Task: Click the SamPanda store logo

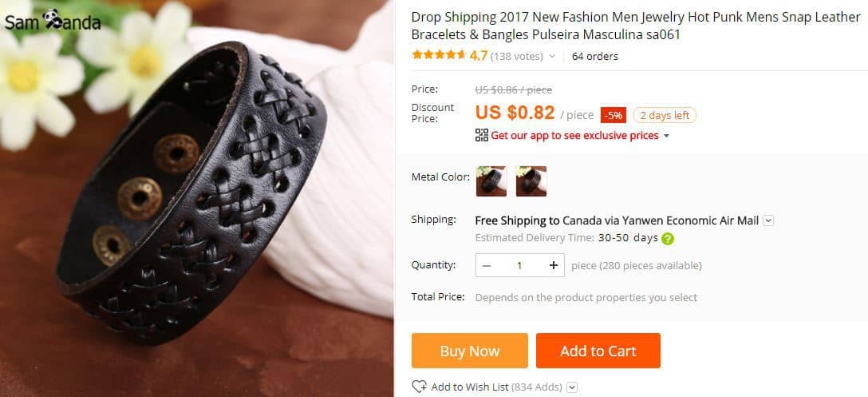Action: tap(53, 21)
